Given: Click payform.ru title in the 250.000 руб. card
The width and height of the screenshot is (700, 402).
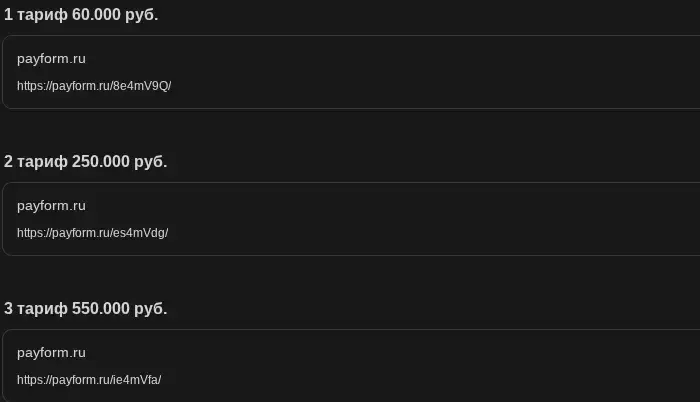Looking at the screenshot, I should point(51,206).
